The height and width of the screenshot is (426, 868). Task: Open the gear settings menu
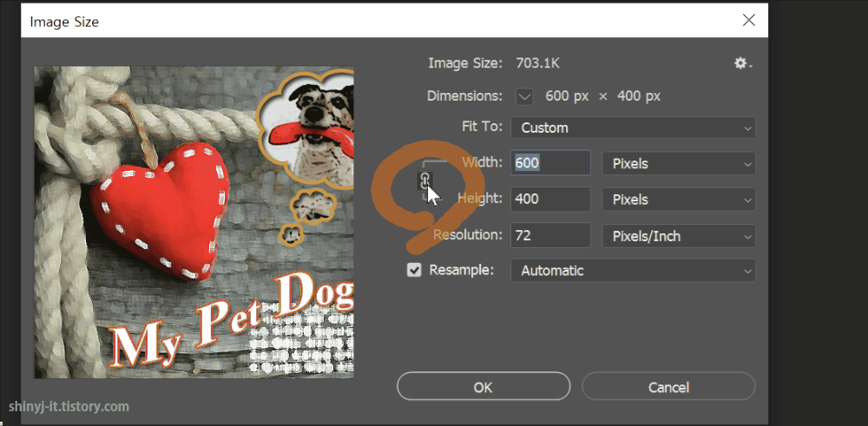(743, 63)
